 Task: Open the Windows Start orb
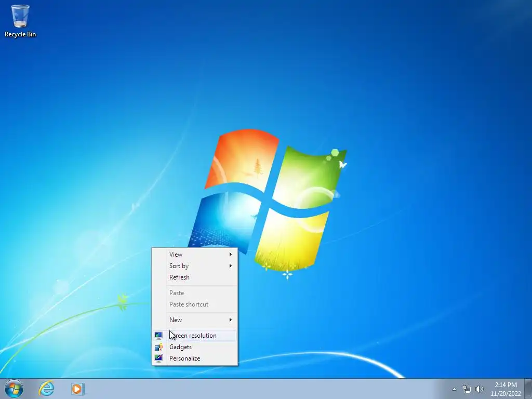pos(14,389)
